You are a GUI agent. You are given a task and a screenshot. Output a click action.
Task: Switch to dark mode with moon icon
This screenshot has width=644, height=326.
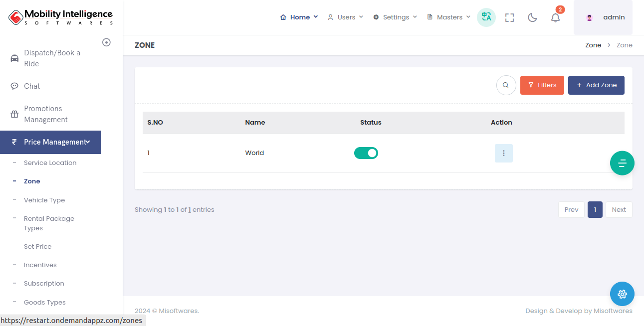point(532,17)
